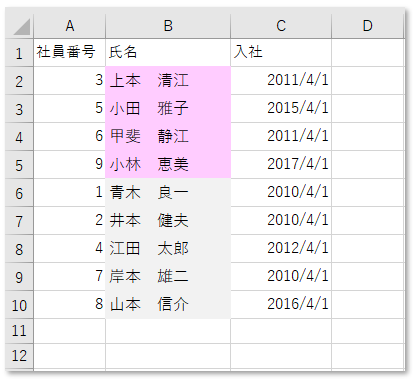Viewport: 413px width, 380px height.
Task: Select column D header
Action: point(368,26)
